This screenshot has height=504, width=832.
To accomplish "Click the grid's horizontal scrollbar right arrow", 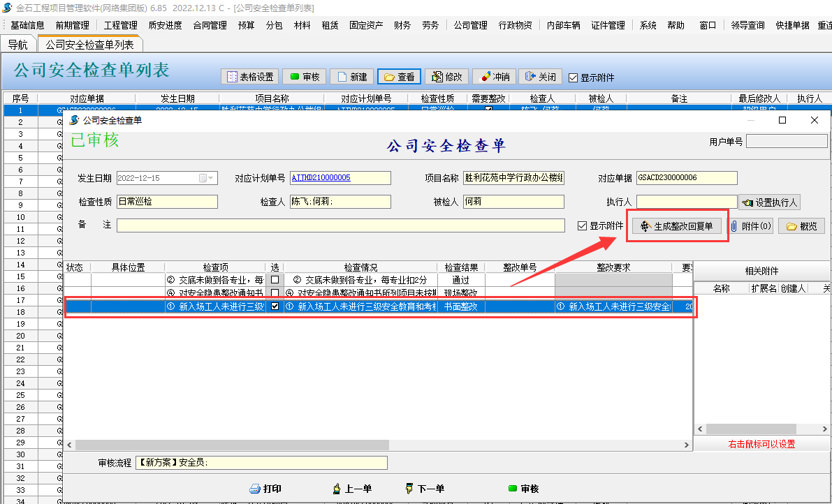I will coord(687,445).
